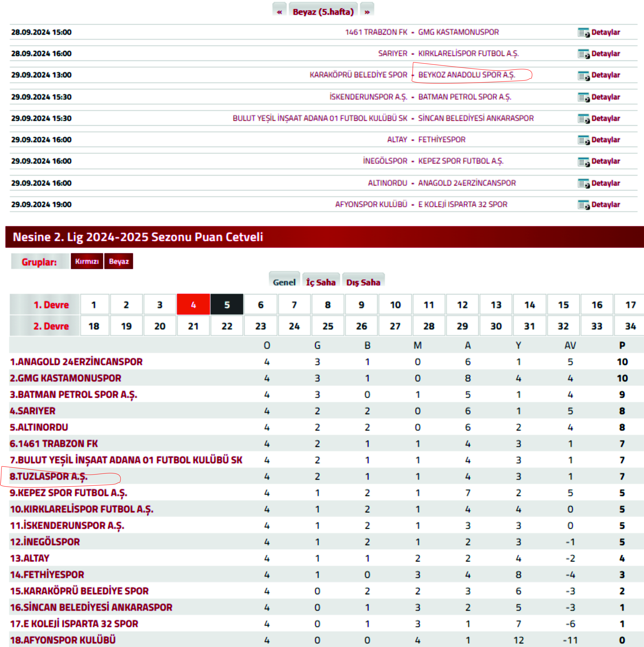
Task: Open 3.BATMAN PETROL SPOR A.Ş. in standings
Action: [x=74, y=395]
